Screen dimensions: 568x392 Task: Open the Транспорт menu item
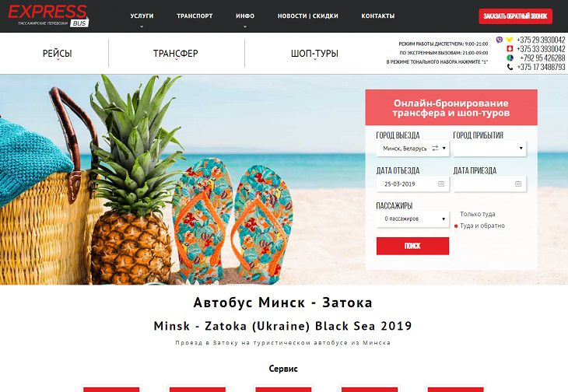click(195, 16)
